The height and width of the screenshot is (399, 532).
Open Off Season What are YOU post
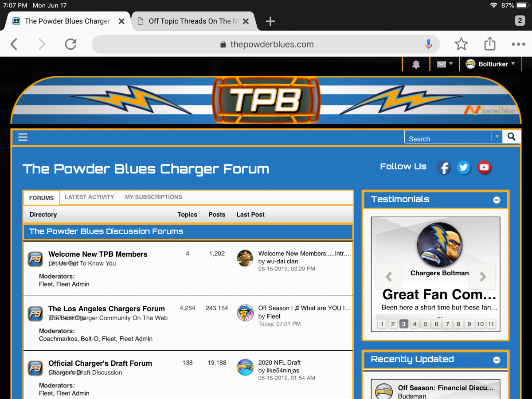point(304,308)
